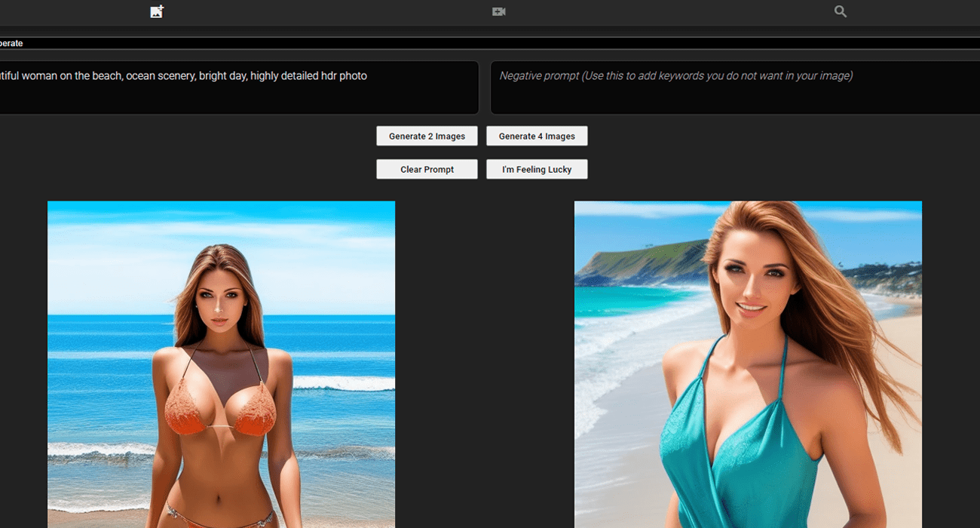This screenshot has height=528, width=980.
Task: Switch to the video generation icon
Action: tap(498, 11)
